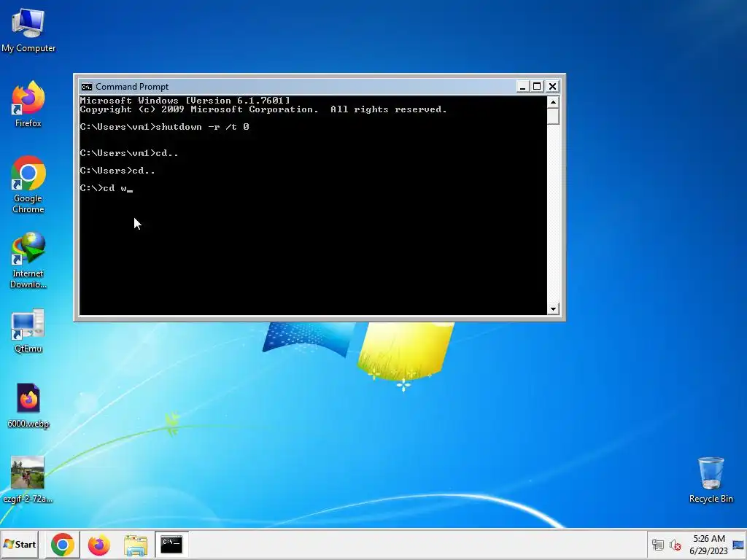Click the network tray icon
This screenshot has width=747, height=560.
coord(658,545)
